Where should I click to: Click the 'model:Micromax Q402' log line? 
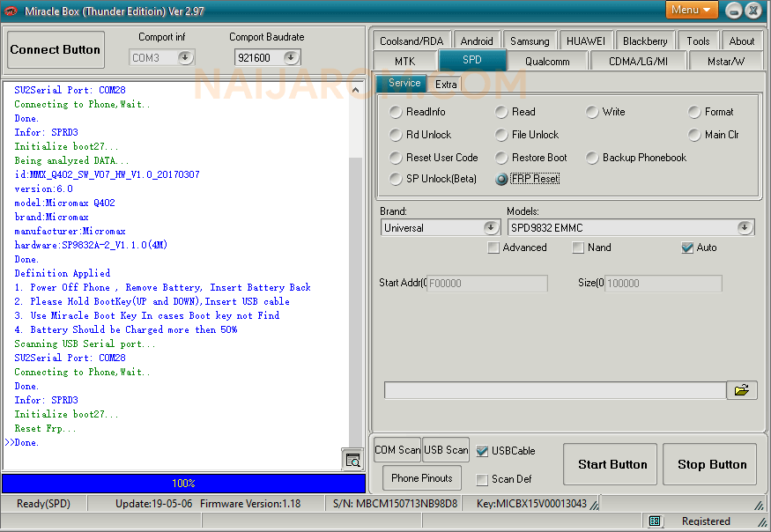(64, 203)
